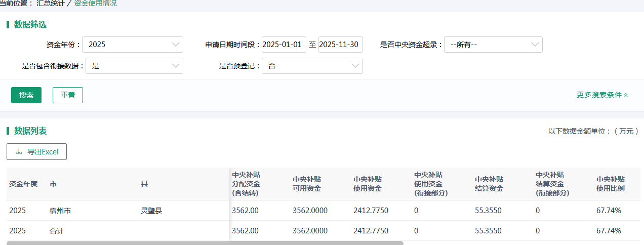This screenshot has width=644, height=245.
Task: Click the start date field 2025-01-01
Action: (x=284, y=45)
